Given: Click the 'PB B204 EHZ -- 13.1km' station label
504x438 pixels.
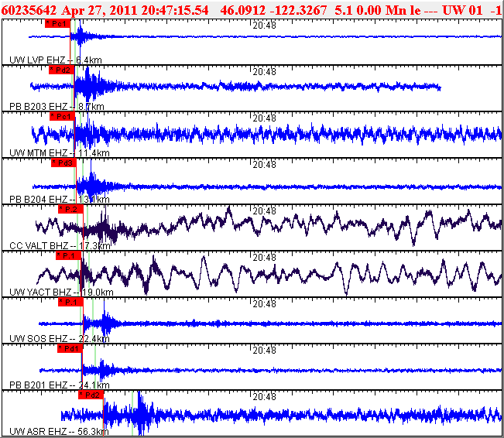Looking at the screenshot, I should 60,199.
